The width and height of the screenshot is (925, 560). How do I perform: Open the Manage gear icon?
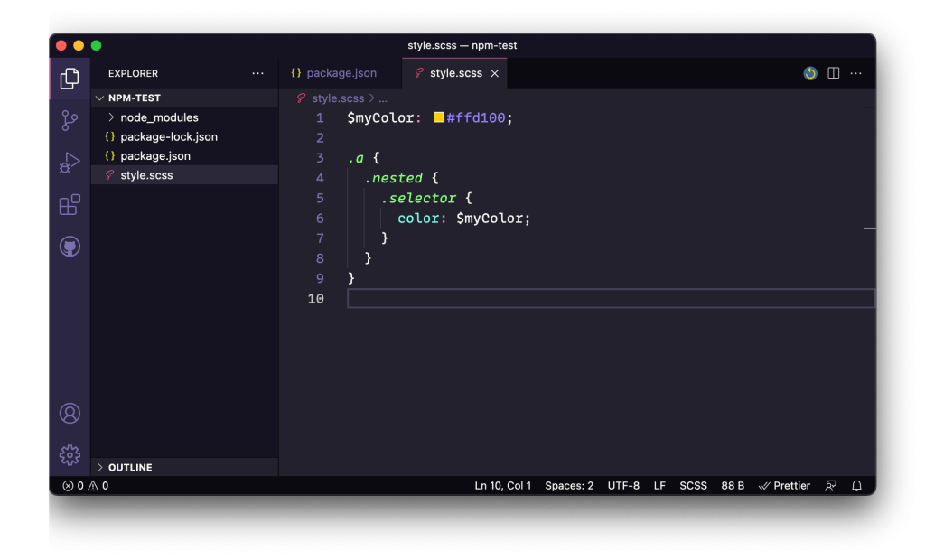[70, 455]
